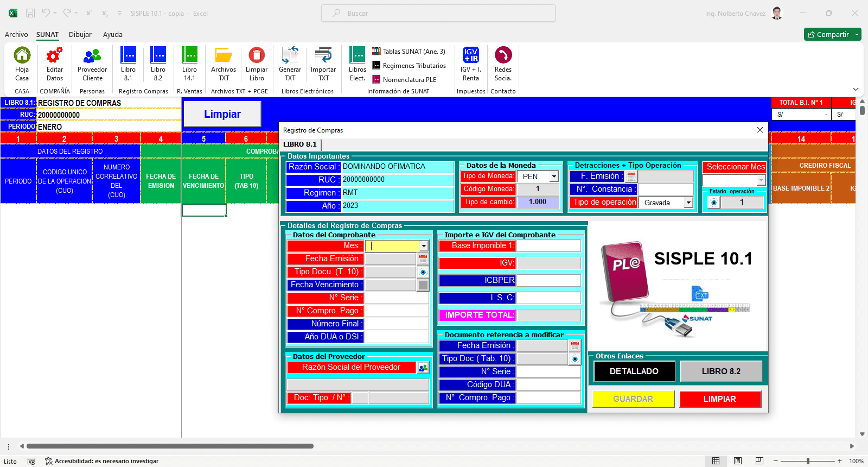
Task: Open F. Emisión calendar in Detracciones
Action: (631, 176)
